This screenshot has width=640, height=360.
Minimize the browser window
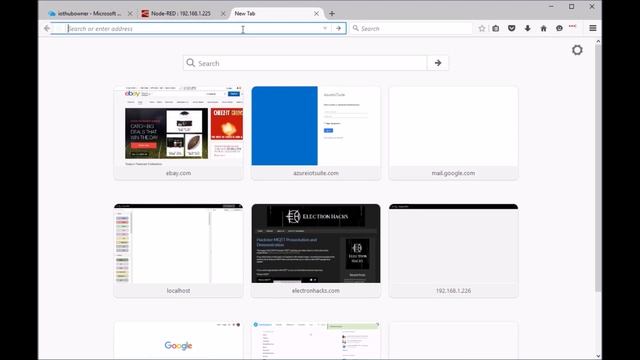(551, 7)
